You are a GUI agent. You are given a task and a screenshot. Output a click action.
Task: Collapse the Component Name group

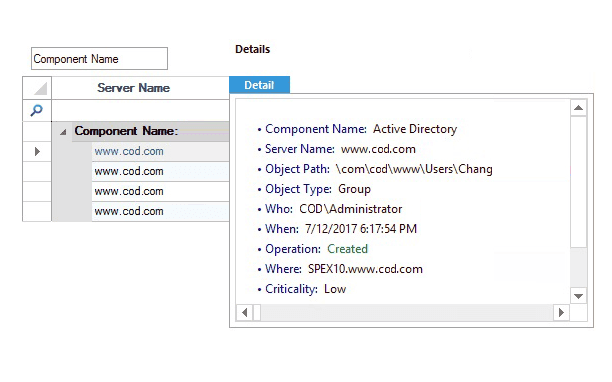(x=63, y=132)
